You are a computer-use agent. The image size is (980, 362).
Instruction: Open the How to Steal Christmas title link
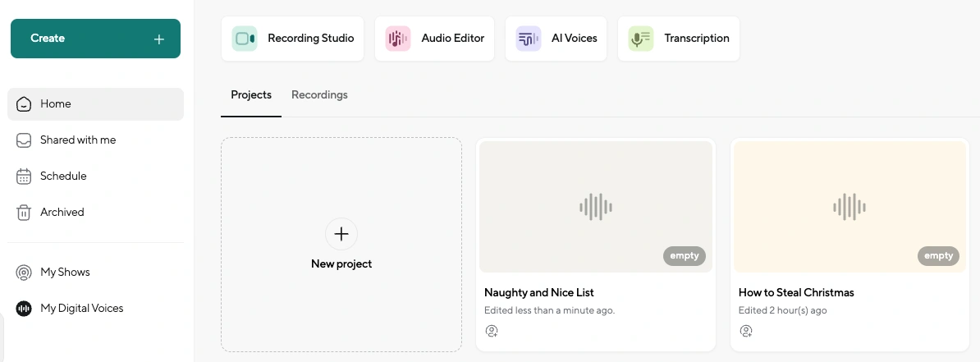coord(796,292)
